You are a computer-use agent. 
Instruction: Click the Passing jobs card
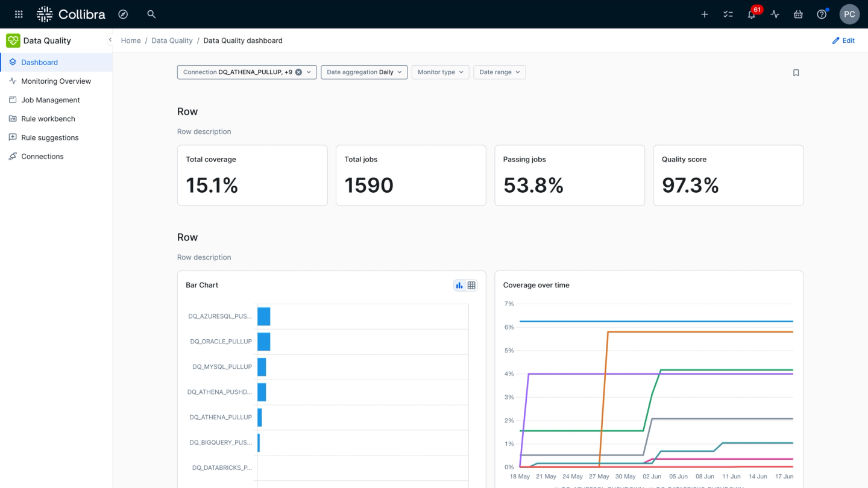point(569,175)
